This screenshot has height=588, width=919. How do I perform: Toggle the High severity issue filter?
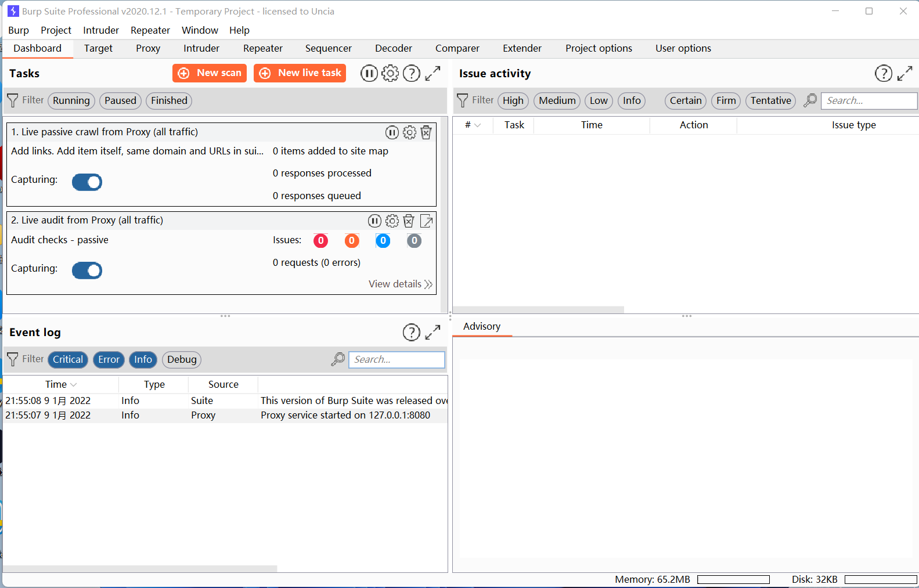513,100
